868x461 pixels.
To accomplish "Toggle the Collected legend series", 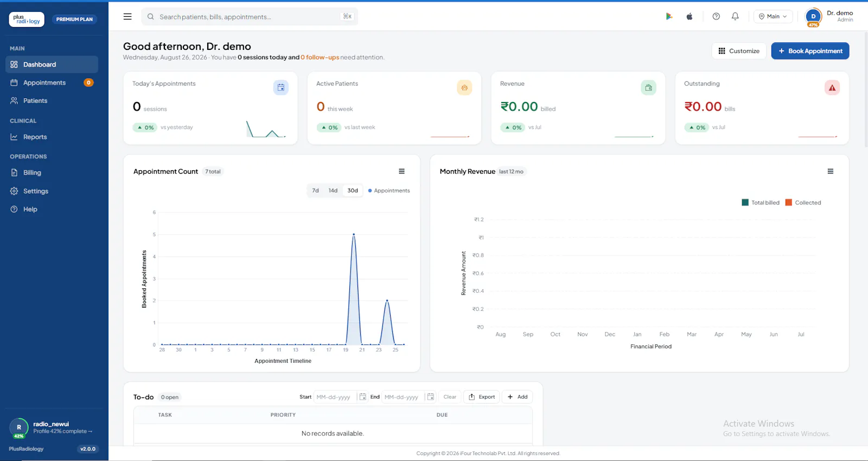I will 803,203.
